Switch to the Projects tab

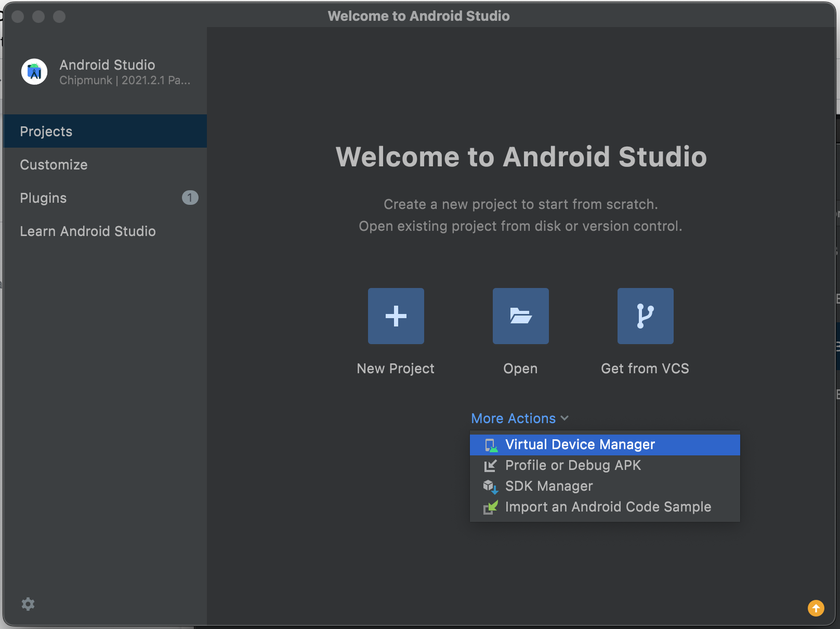[x=105, y=131]
